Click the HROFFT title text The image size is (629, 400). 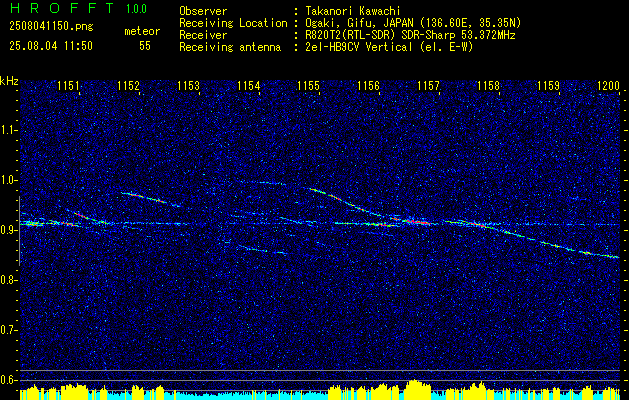[62, 8]
